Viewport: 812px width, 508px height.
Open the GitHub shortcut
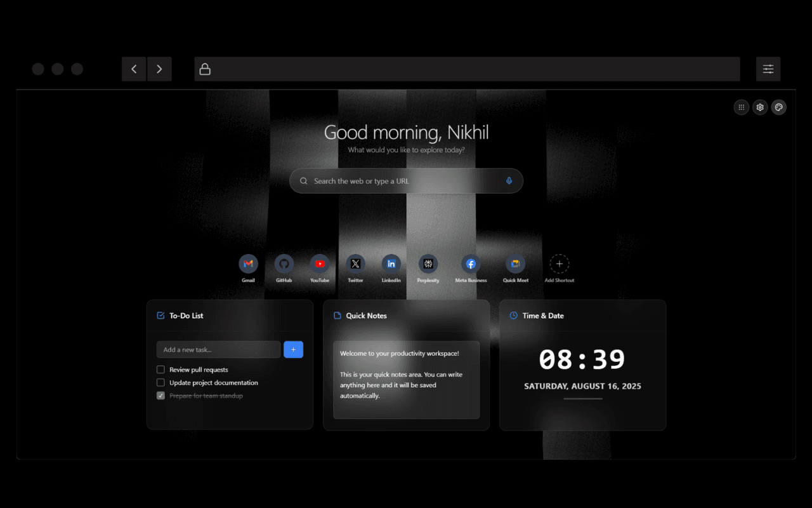pos(284,265)
